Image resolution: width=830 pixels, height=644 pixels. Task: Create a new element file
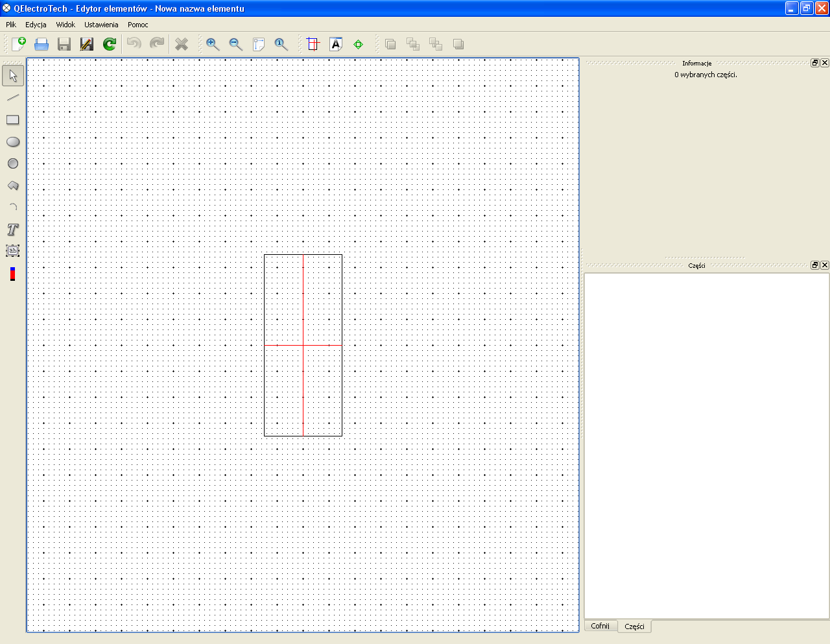pos(19,44)
